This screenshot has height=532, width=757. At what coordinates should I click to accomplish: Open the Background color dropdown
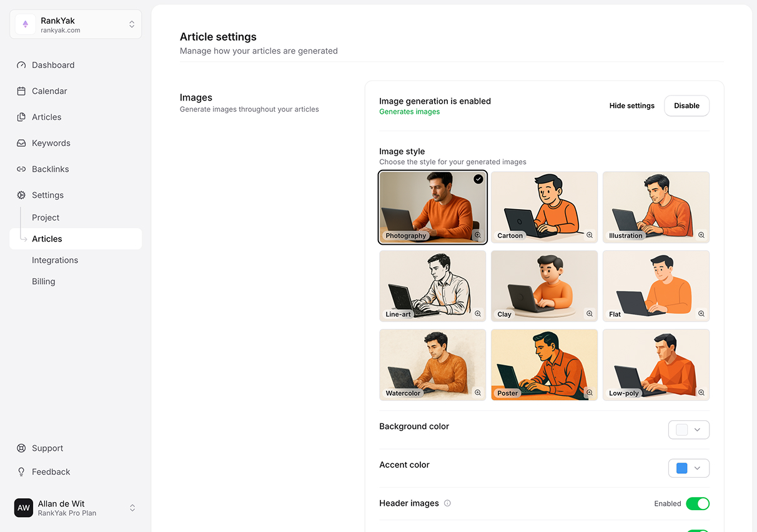[x=689, y=430]
